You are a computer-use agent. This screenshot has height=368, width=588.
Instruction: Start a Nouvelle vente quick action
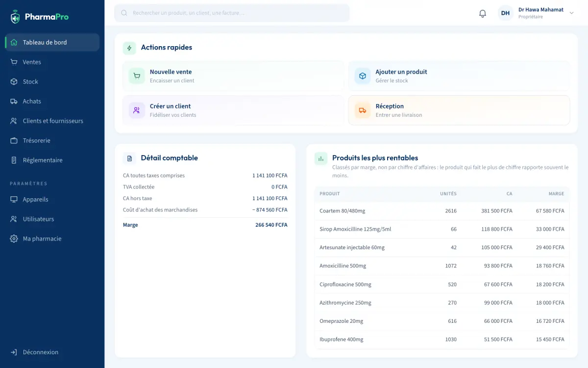(x=233, y=76)
